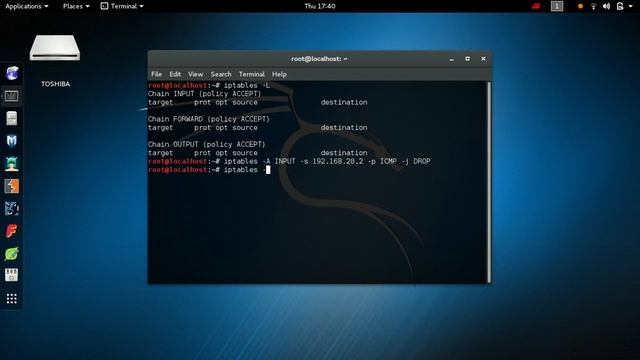Minimize the terminal window

point(451,59)
